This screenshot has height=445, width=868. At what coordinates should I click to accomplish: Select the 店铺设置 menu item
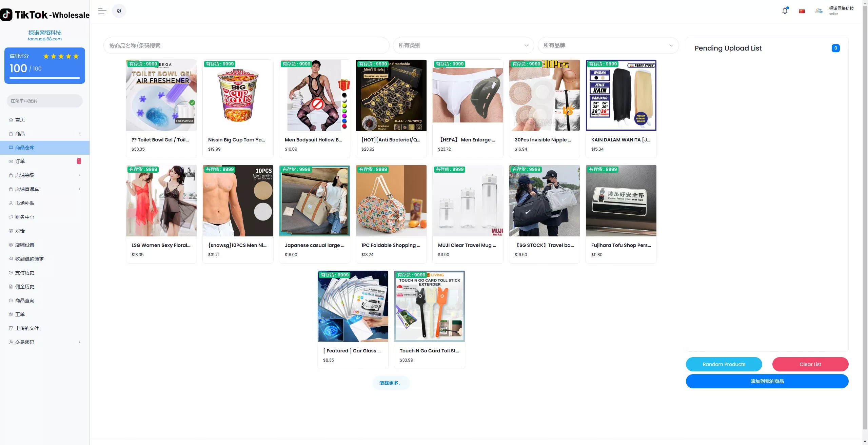[45, 245]
